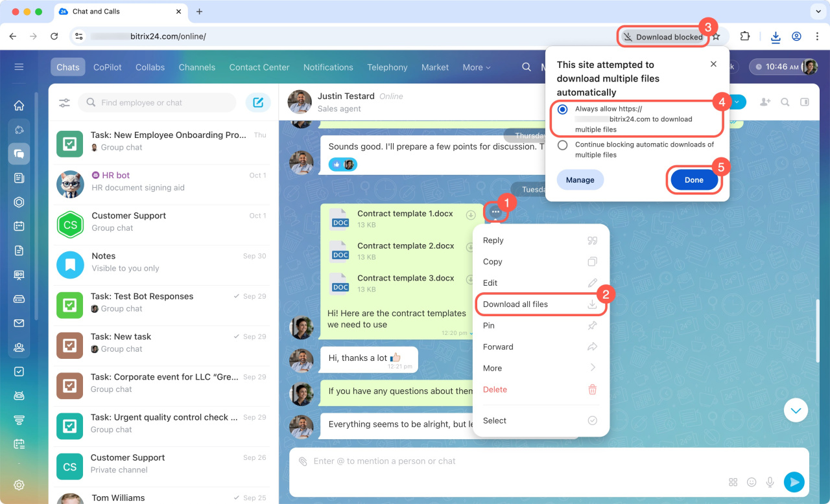This screenshot has width=830, height=504.
Task: Click the blue send message button
Action: [794, 481]
